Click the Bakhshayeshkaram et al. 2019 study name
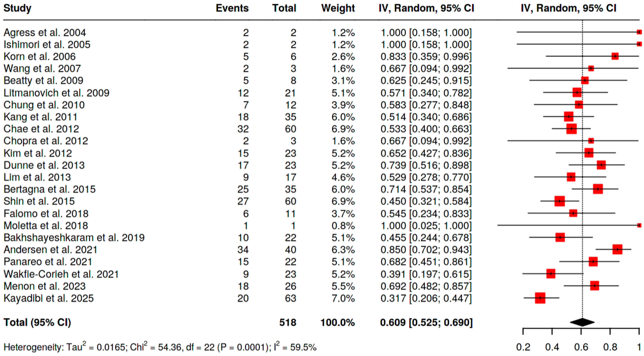 click(x=74, y=237)
